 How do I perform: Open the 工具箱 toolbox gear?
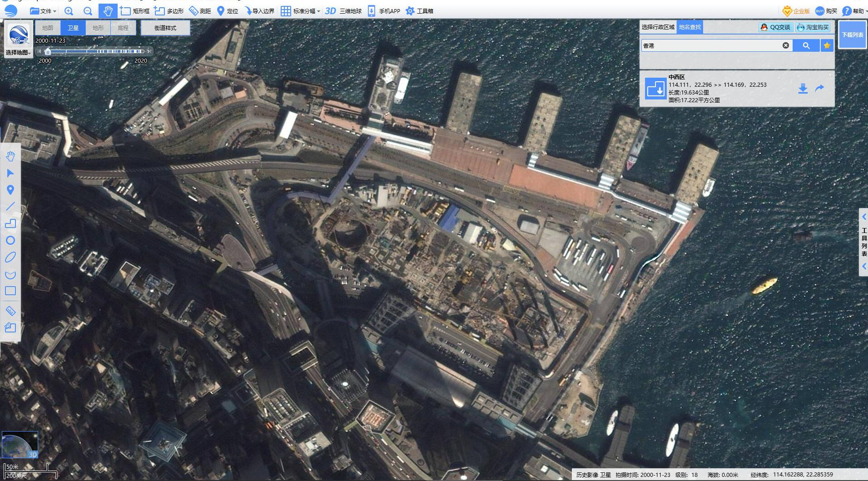[419, 11]
